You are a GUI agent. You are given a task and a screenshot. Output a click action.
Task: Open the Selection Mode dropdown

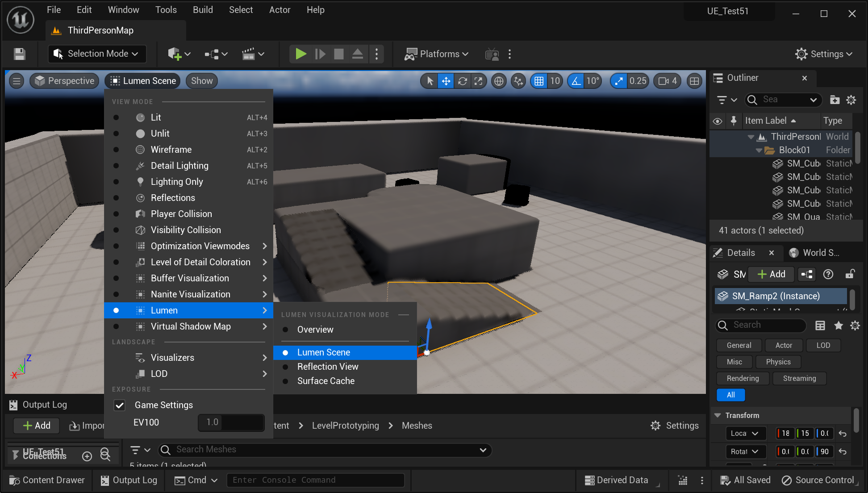[97, 54]
